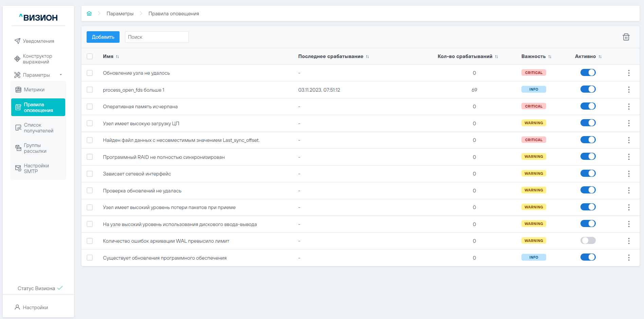Enable the WAL archiving errors rule toggle
This screenshot has height=319, width=644.
point(588,241)
